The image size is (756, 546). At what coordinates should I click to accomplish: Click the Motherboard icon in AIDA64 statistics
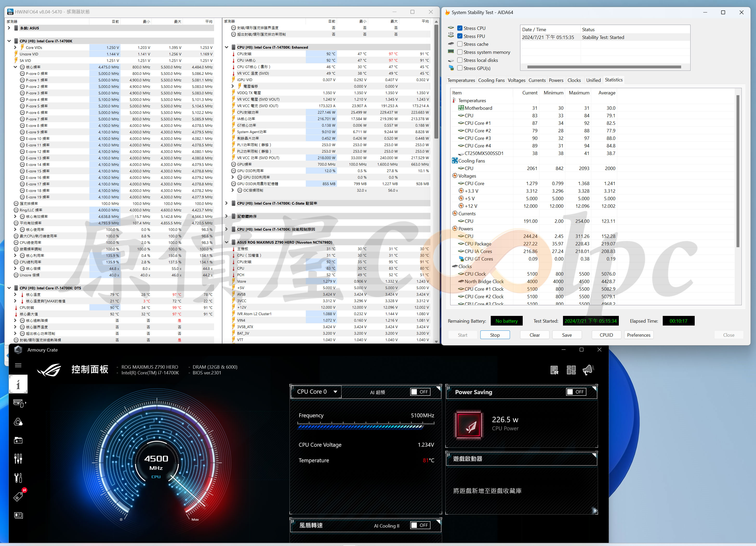pos(461,108)
